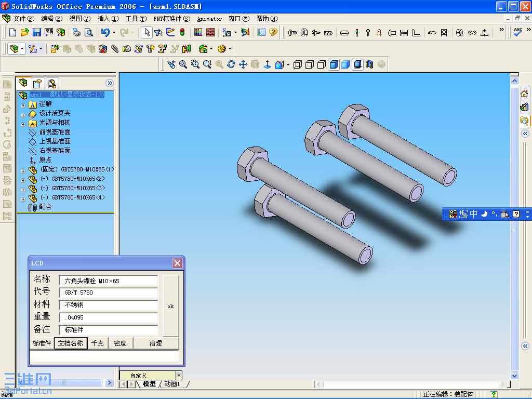
Task: Open the FNT标准件(S) menu
Action: coord(171,19)
